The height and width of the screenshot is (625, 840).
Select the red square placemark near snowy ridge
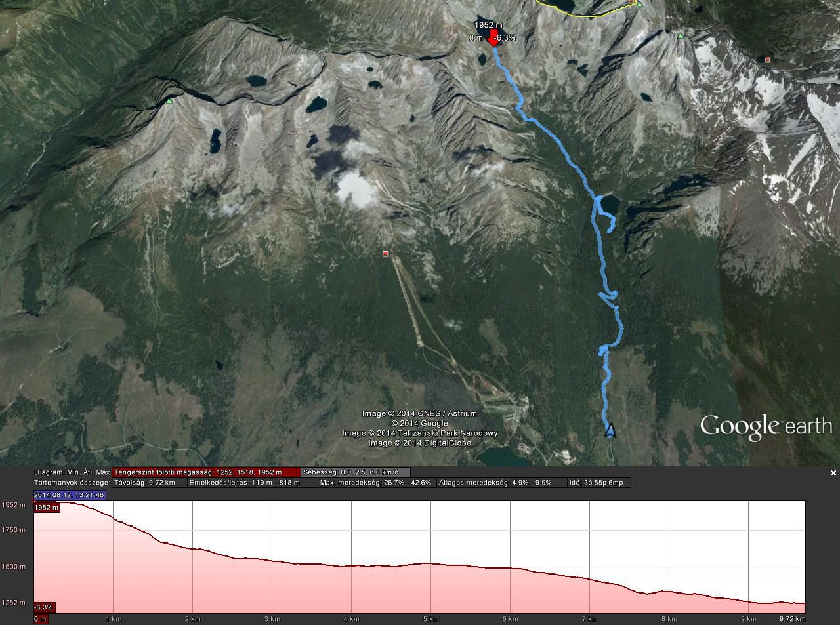768,60
